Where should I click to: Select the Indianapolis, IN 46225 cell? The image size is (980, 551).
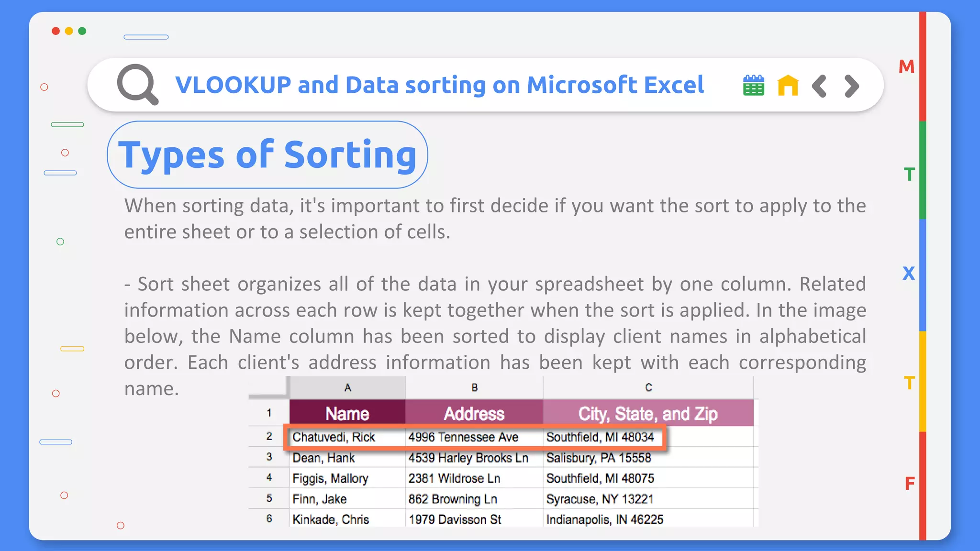coord(648,518)
